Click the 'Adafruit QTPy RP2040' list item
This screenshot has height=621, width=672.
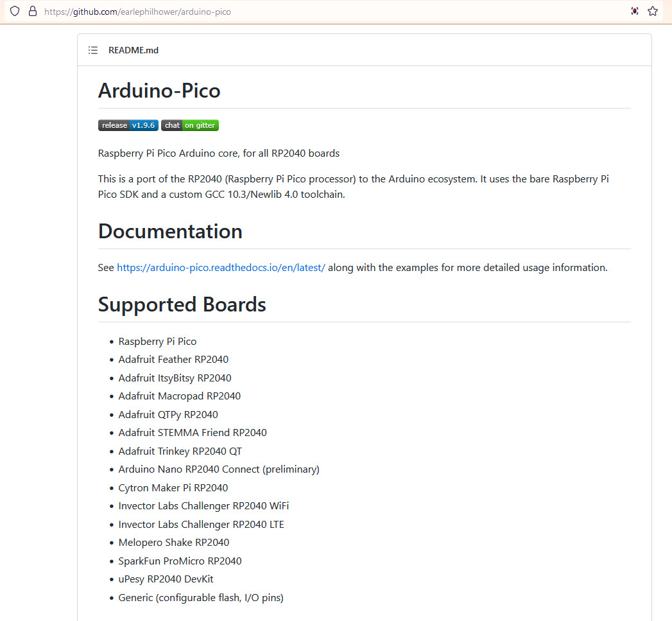point(168,415)
